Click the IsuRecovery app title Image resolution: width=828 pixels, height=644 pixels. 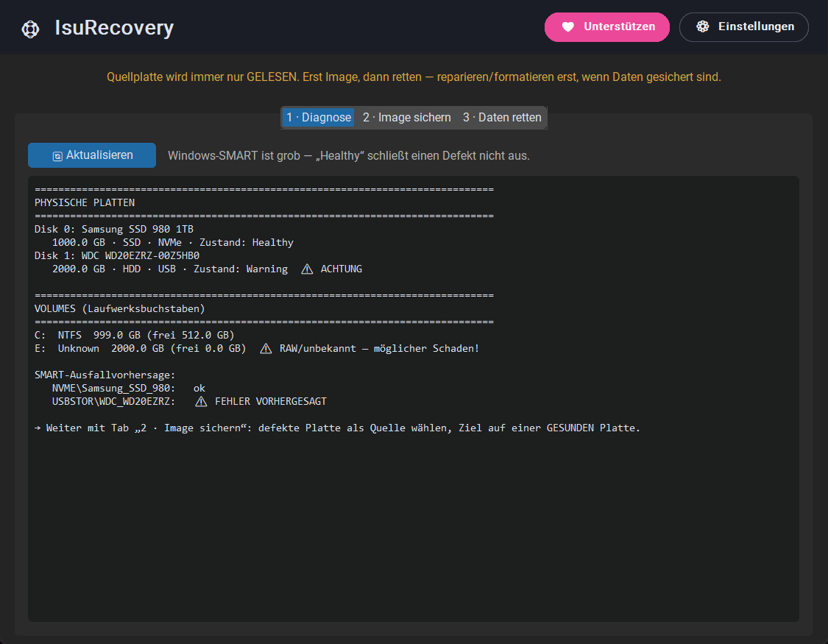point(114,27)
